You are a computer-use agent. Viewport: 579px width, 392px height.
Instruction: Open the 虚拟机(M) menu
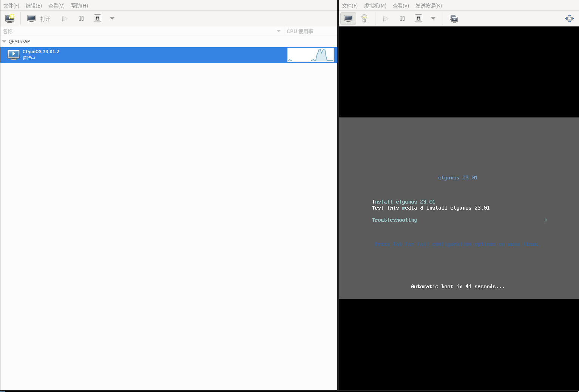tap(375, 6)
